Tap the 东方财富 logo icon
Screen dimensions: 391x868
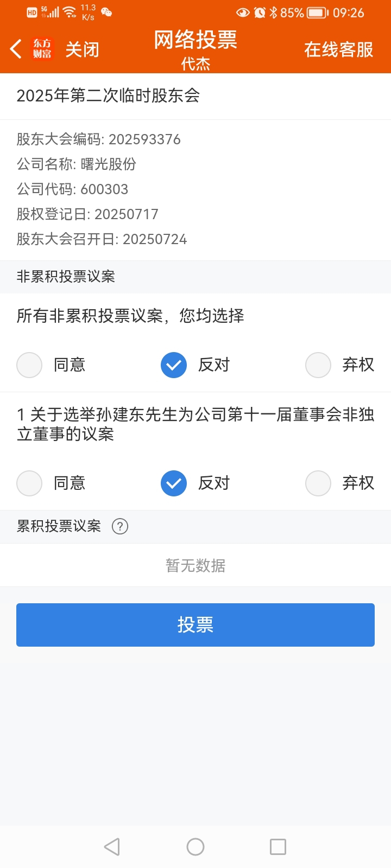[x=42, y=49]
